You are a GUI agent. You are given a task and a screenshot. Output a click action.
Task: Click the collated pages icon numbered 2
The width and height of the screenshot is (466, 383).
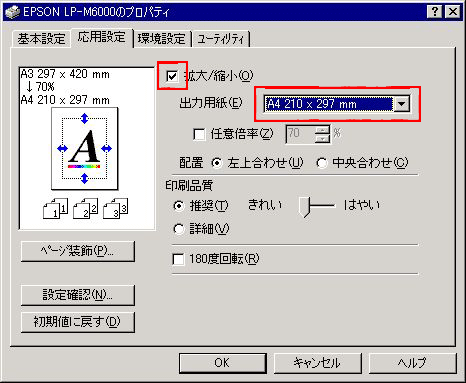[86, 208]
